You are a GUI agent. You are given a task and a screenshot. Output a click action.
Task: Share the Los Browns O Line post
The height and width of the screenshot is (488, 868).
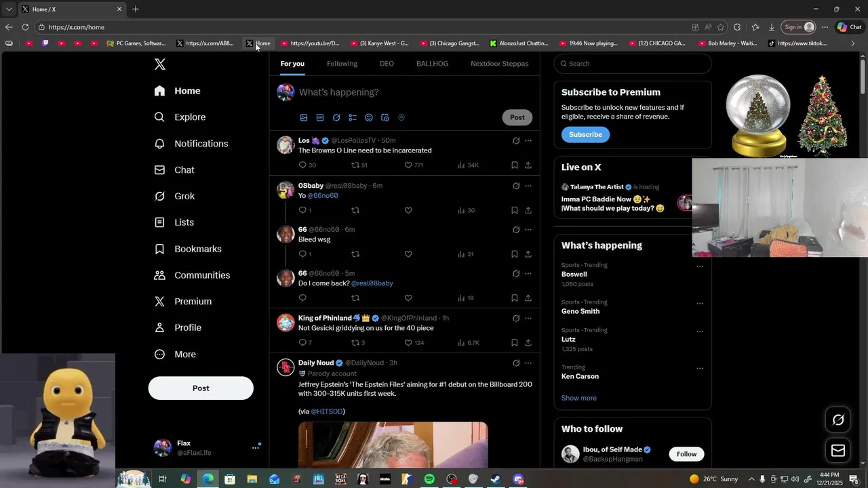pos(528,165)
